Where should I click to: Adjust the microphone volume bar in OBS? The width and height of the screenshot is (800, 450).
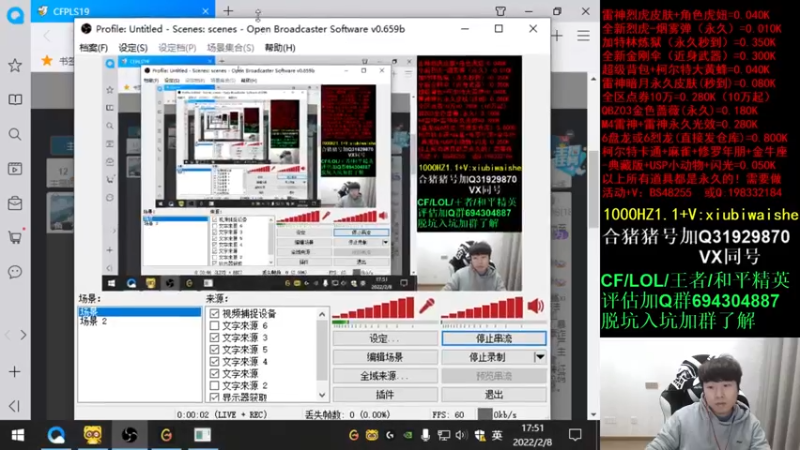(373, 308)
